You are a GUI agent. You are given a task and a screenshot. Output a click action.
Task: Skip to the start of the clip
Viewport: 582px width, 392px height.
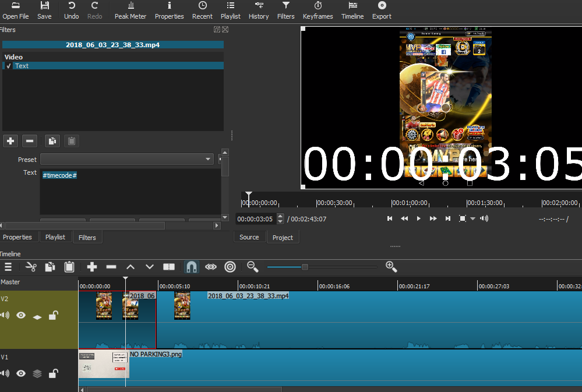(x=390, y=218)
